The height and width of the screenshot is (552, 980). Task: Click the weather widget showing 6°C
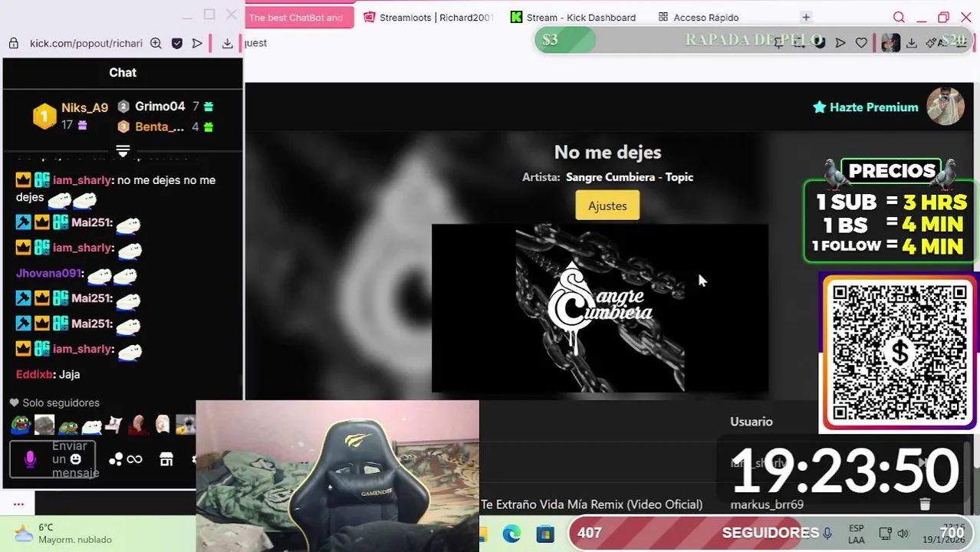coord(63,534)
